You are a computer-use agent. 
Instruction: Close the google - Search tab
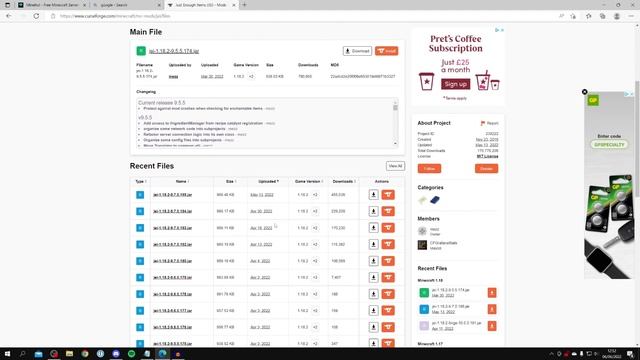(159, 5)
